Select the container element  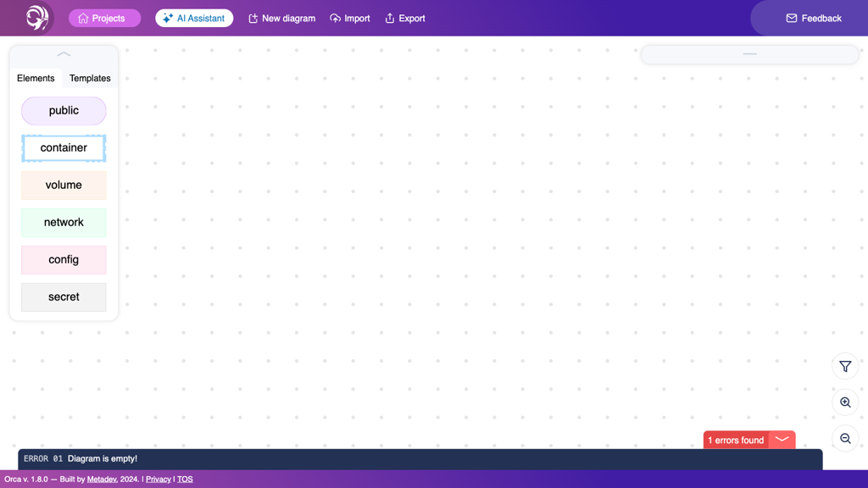point(64,148)
